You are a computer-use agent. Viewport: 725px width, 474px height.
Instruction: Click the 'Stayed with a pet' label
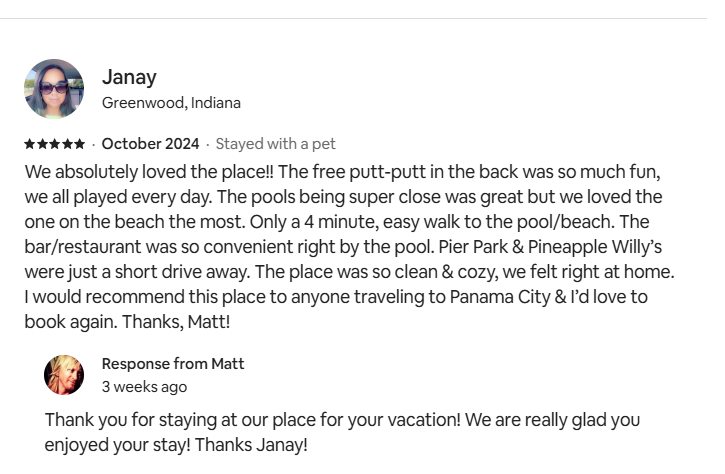click(275, 144)
